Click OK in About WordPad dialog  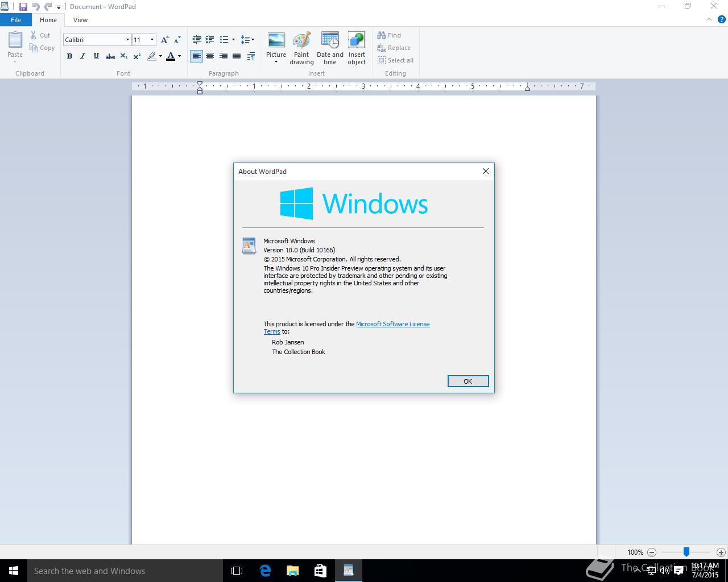pos(468,381)
